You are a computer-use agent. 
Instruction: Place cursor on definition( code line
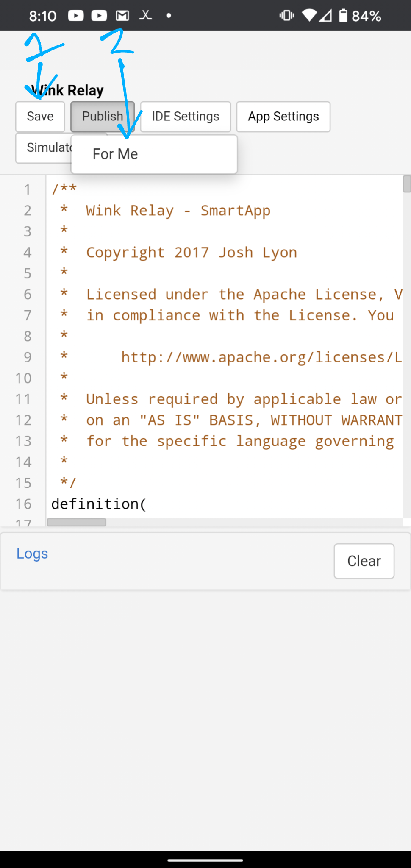pyautogui.click(x=99, y=504)
